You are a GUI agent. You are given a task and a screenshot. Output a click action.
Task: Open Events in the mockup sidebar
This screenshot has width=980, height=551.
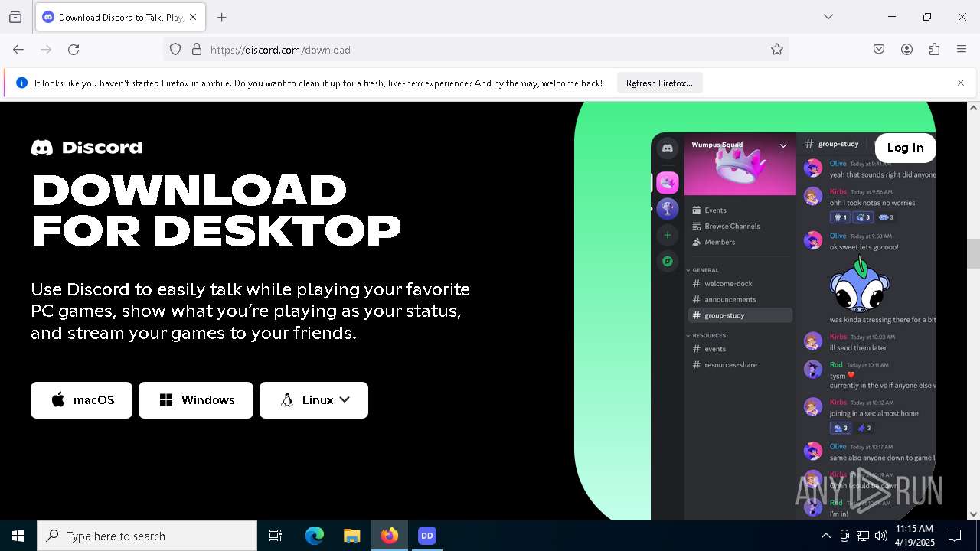[709, 210]
